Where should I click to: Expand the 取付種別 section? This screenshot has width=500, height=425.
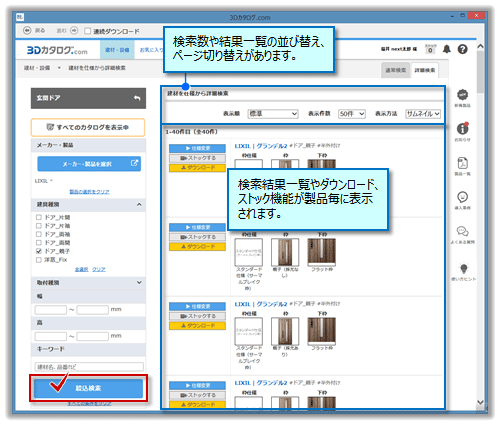coord(139,282)
